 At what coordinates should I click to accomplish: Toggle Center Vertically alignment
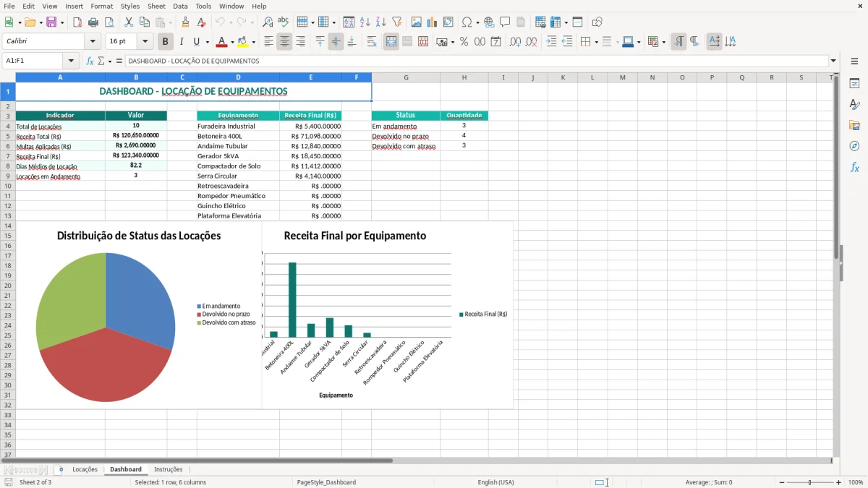[x=336, y=42]
